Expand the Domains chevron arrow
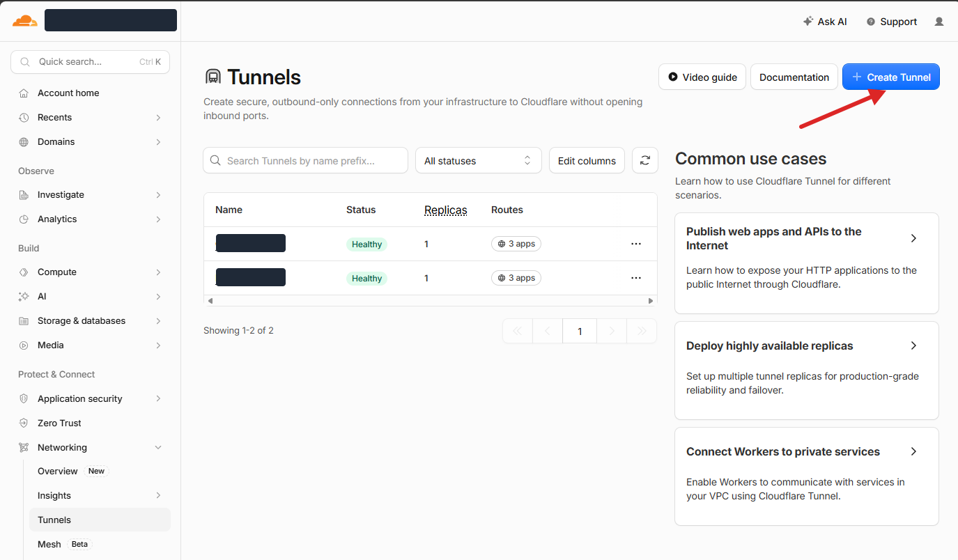 pos(158,142)
